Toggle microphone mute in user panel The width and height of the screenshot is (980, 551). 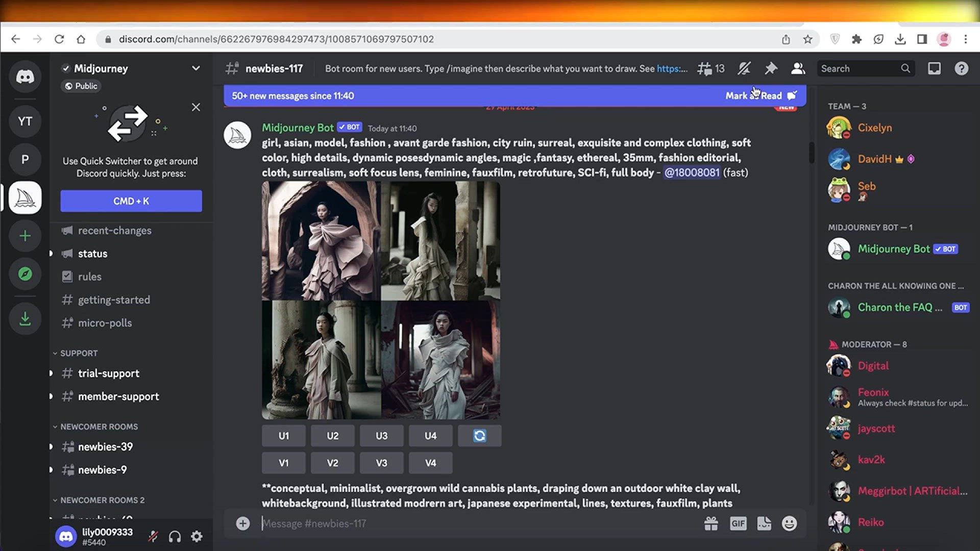click(x=153, y=536)
